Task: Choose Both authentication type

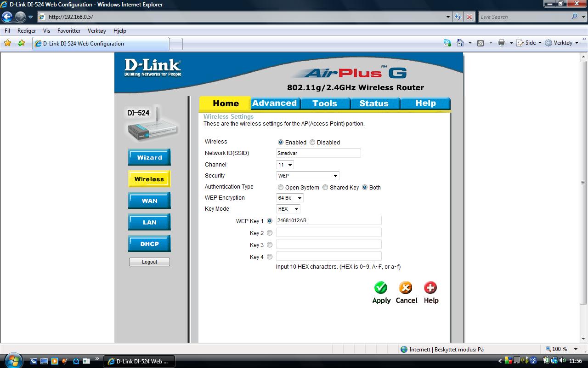Action: pyautogui.click(x=365, y=188)
